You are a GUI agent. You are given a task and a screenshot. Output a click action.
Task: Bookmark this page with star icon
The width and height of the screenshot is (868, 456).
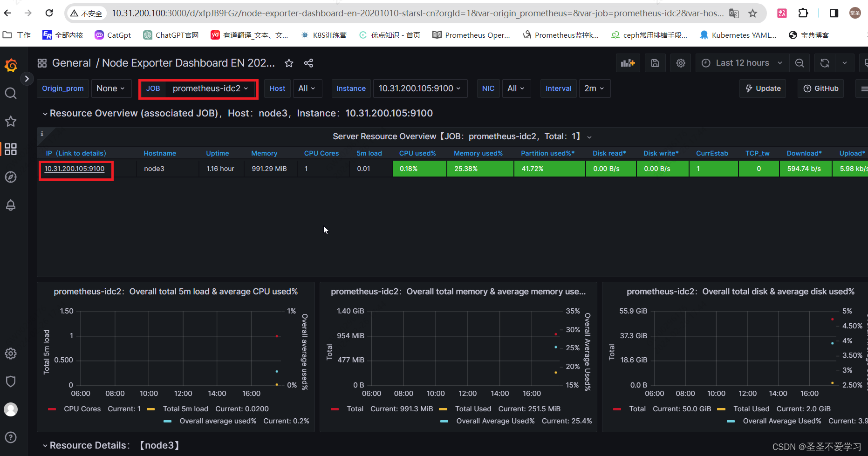(753, 13)
